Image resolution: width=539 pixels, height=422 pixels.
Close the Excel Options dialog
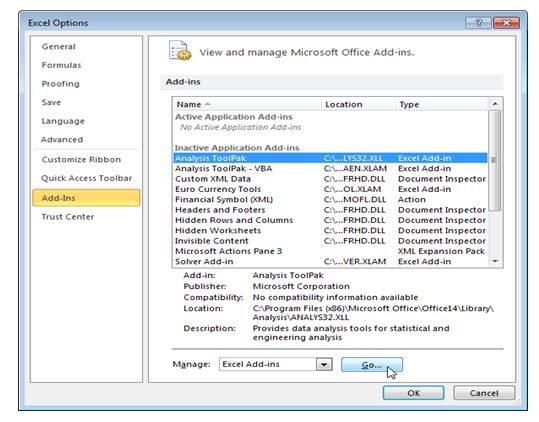tap(506, 23)
